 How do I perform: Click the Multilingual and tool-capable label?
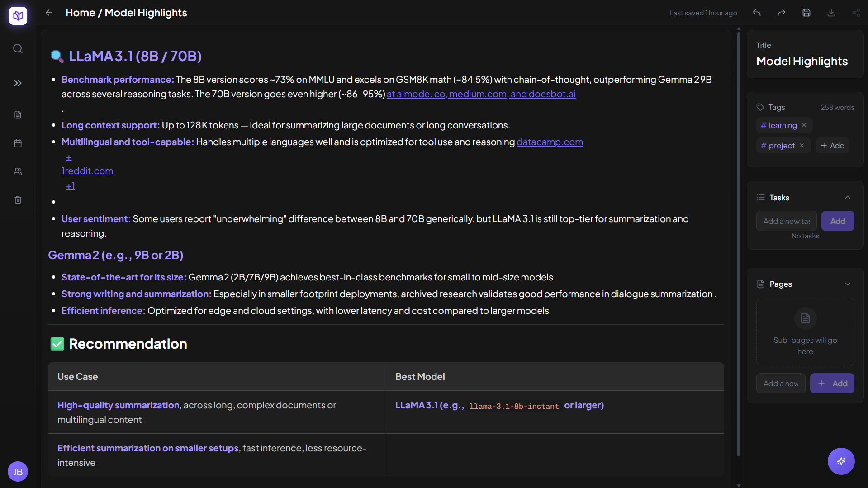(x=128, y=142)
